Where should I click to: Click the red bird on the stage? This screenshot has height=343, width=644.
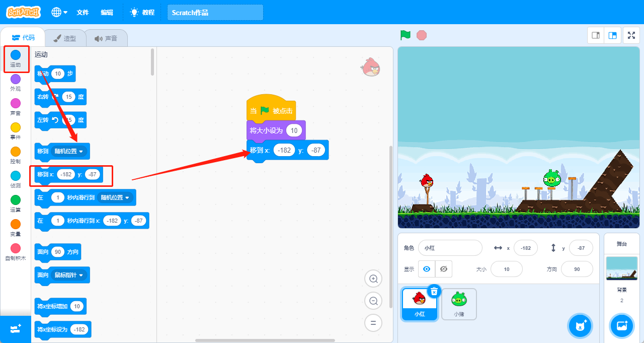tap(427, 180)
